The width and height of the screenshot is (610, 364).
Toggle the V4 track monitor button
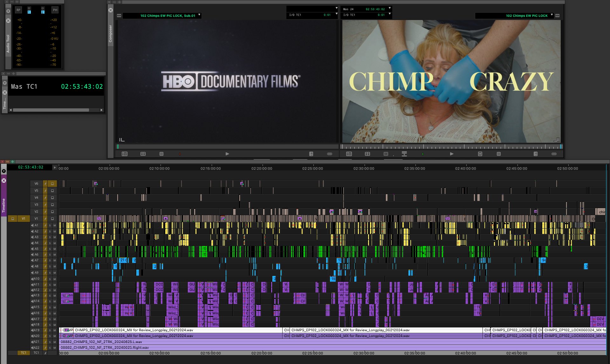52,198
